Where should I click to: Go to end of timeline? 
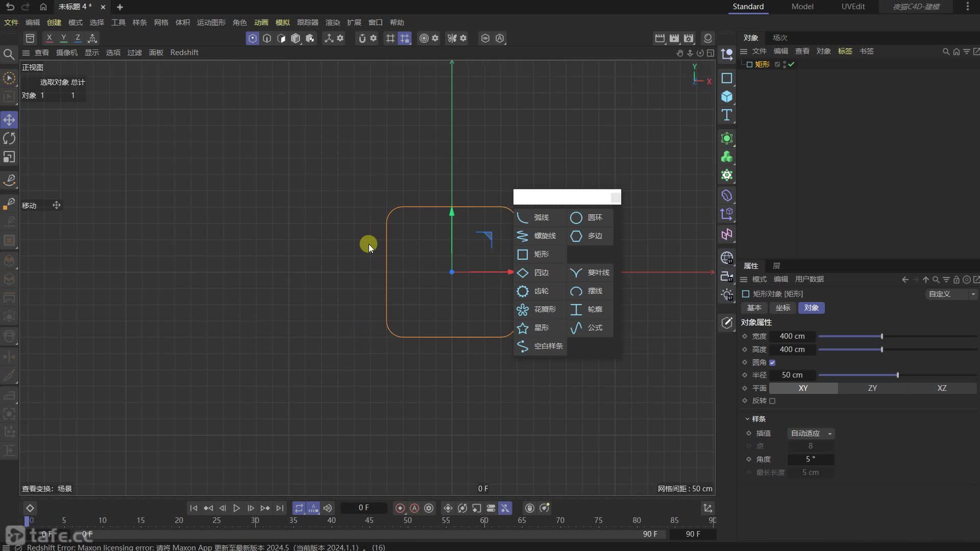(280, 508)
